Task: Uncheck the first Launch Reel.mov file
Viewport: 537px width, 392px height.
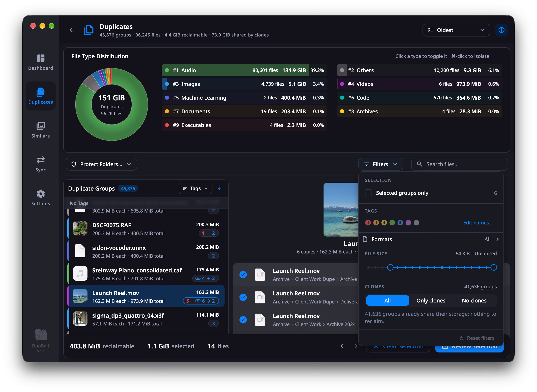Action: tap(243, 275)
